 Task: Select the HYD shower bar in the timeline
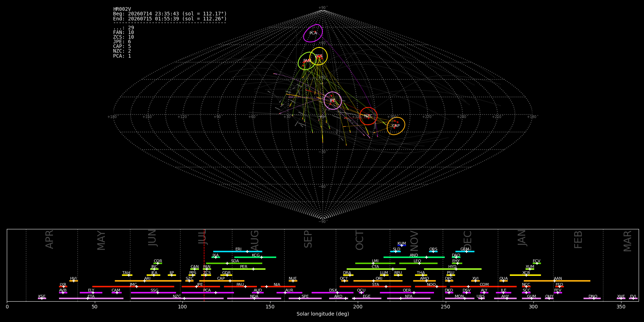point(453,269)
